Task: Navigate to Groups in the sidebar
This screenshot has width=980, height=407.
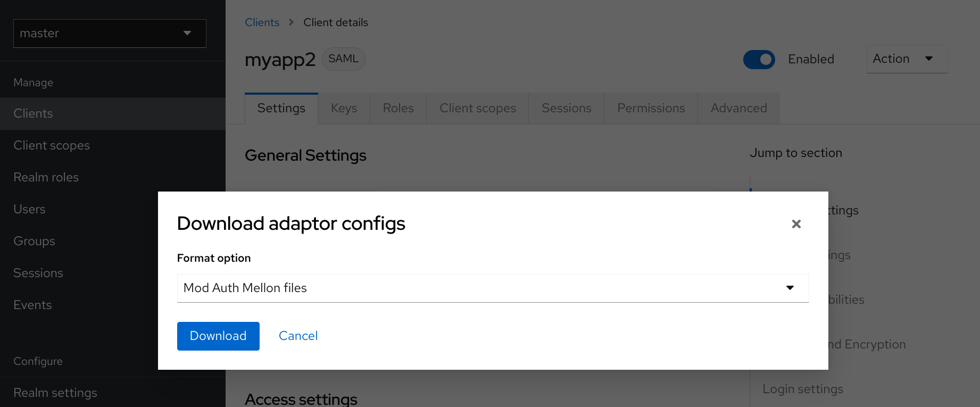Action: click(x=34, y=240)
